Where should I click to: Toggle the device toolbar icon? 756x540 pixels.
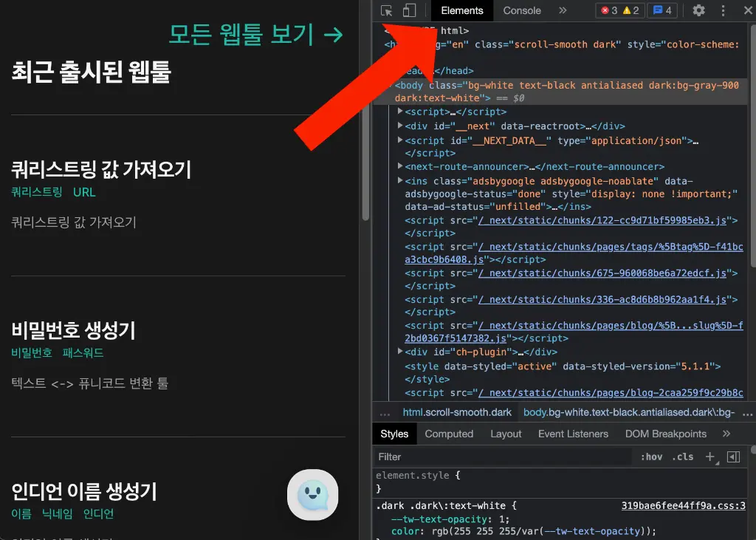point(409,10)
